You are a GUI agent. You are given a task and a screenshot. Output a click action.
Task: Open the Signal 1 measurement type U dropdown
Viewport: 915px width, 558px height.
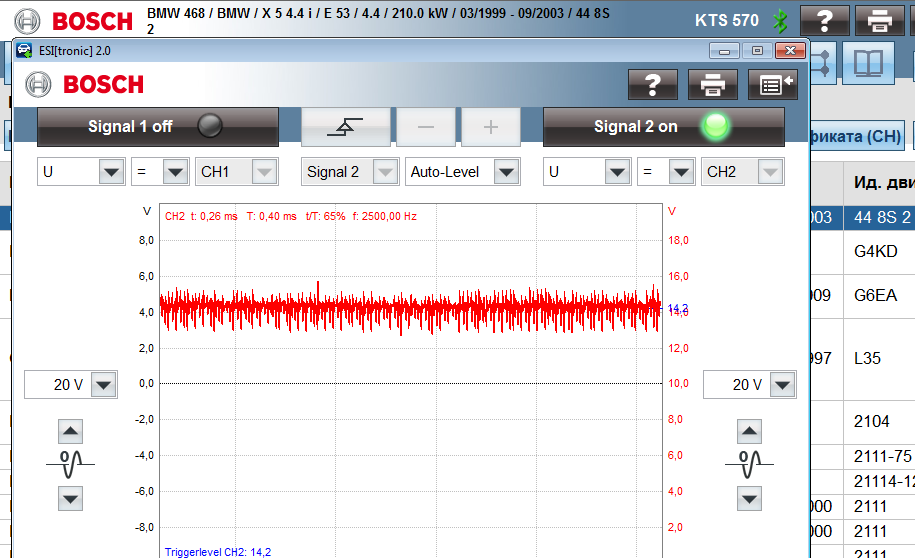pyautogui.click(x=81, y=172)
